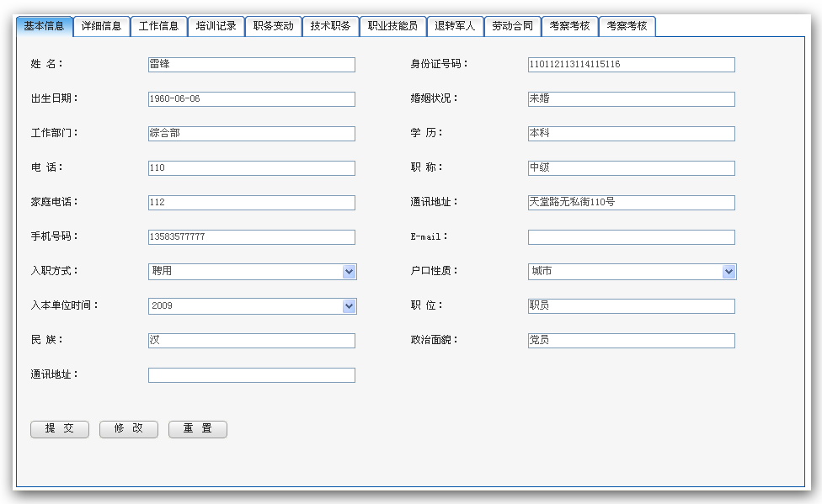Open the 入本单位时间 dropdown showing 2009
This screenshot has width=822, height=504.
tap(348, 305)
